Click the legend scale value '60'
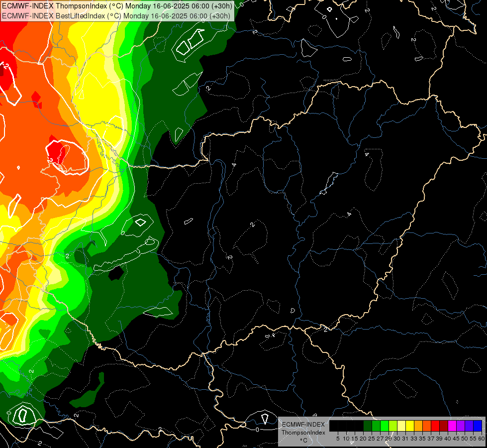487x448 pixels. (x=482, y=439)
